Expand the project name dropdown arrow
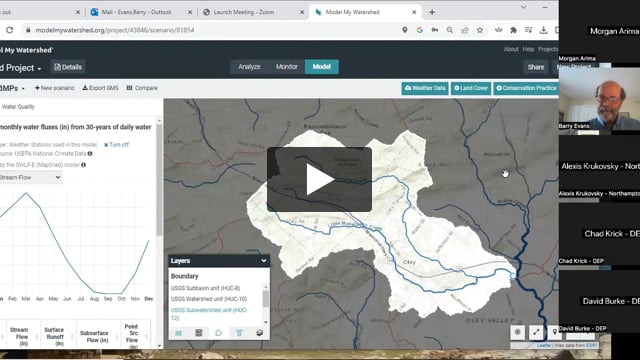 39,69
